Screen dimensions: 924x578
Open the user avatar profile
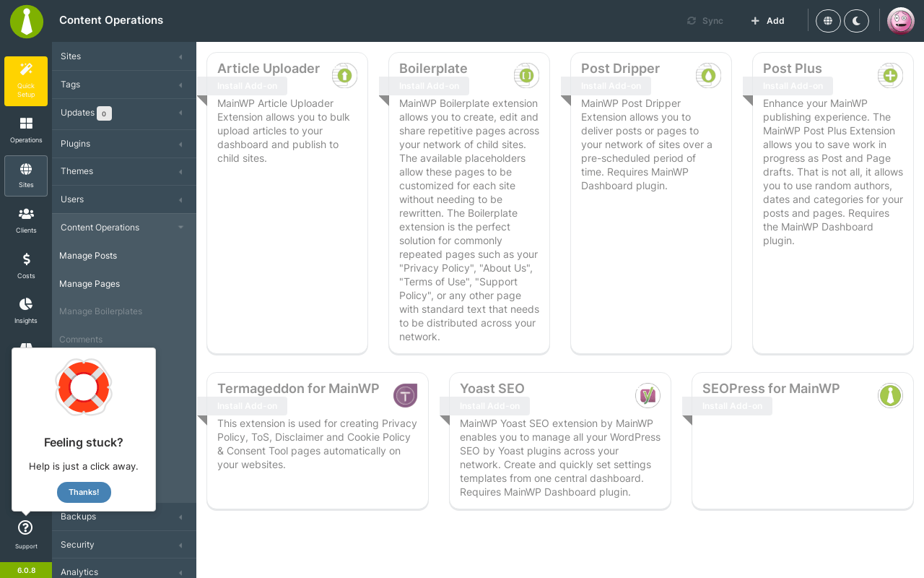901,21
